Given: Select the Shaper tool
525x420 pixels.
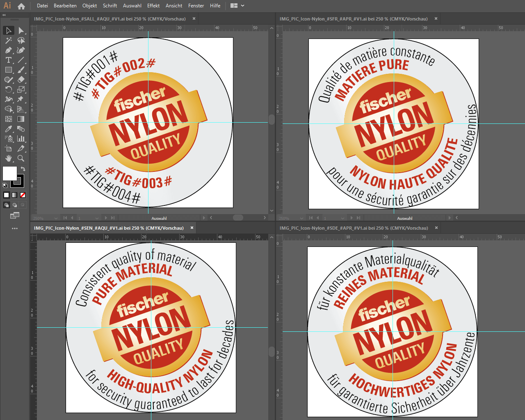Looking at the screenshot, I should pyautogui.click(x=8, y=80).
